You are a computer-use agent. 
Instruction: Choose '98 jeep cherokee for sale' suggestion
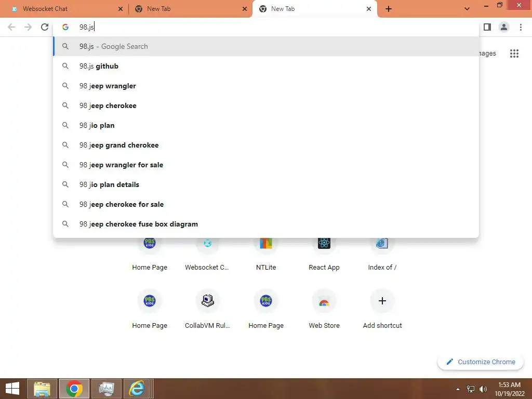point(266,204)
